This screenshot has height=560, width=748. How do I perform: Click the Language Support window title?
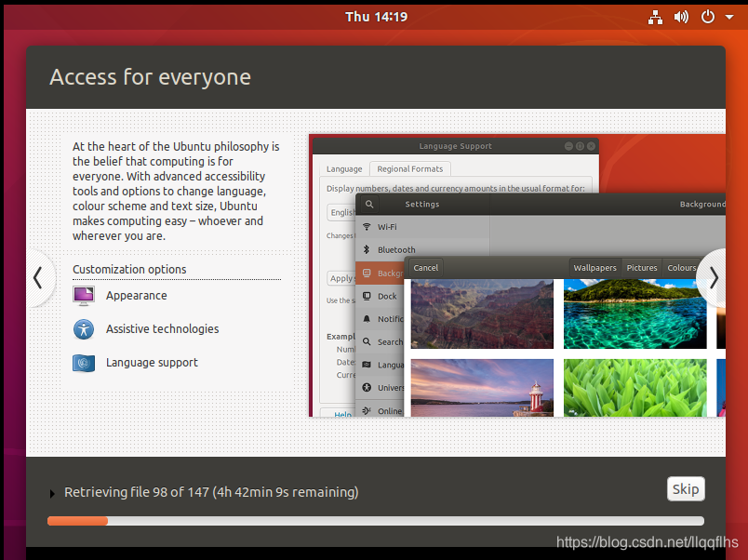coord(455,146)
